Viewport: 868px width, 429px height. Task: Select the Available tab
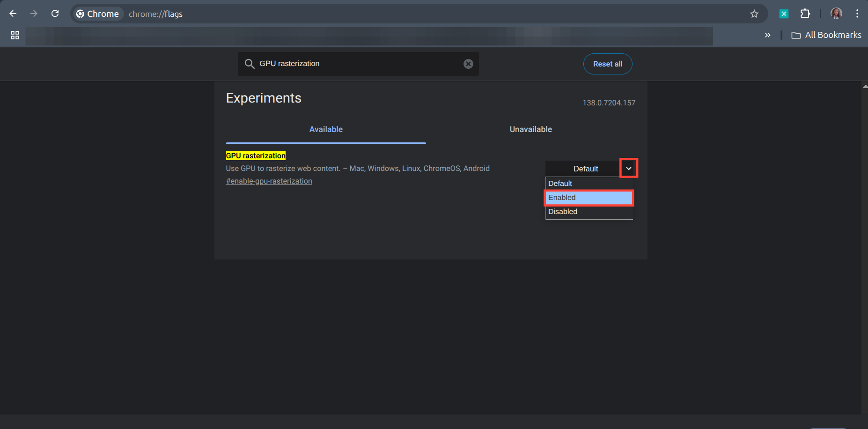(326, 129)
